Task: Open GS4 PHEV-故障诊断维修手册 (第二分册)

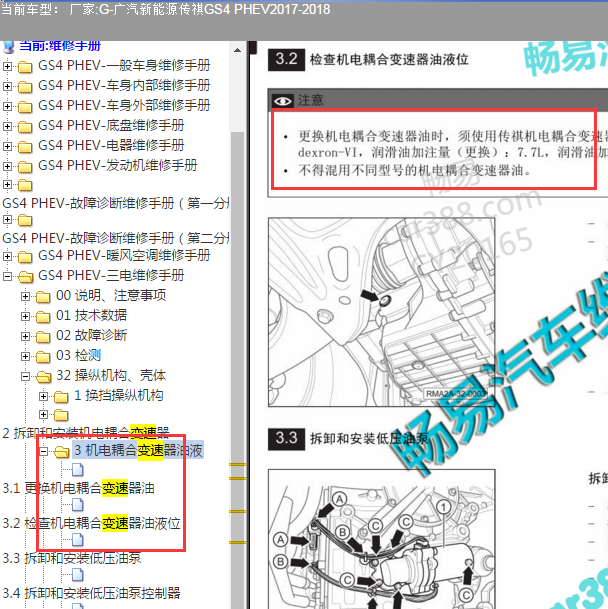Action: pos(116,238)
